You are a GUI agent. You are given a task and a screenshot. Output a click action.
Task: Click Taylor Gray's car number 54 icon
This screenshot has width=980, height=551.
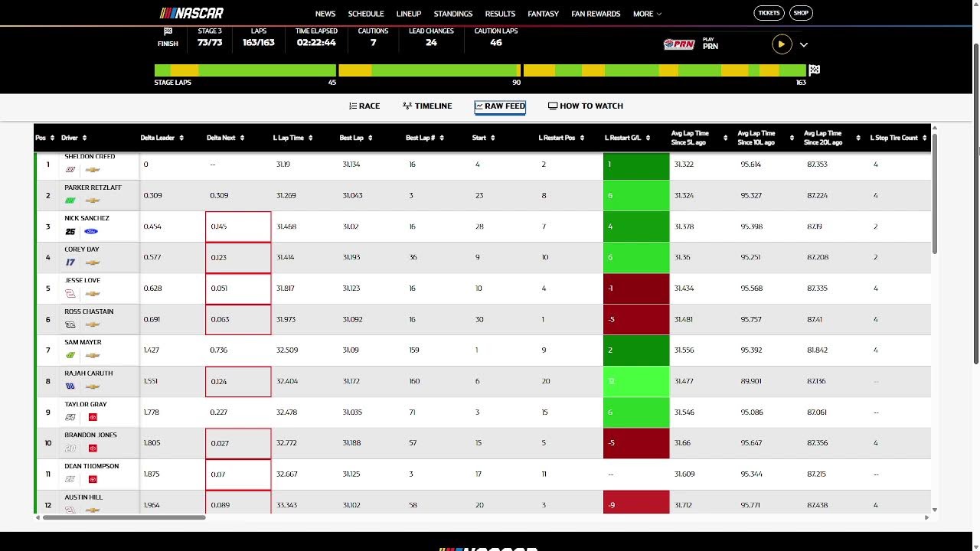click(70, 417)
